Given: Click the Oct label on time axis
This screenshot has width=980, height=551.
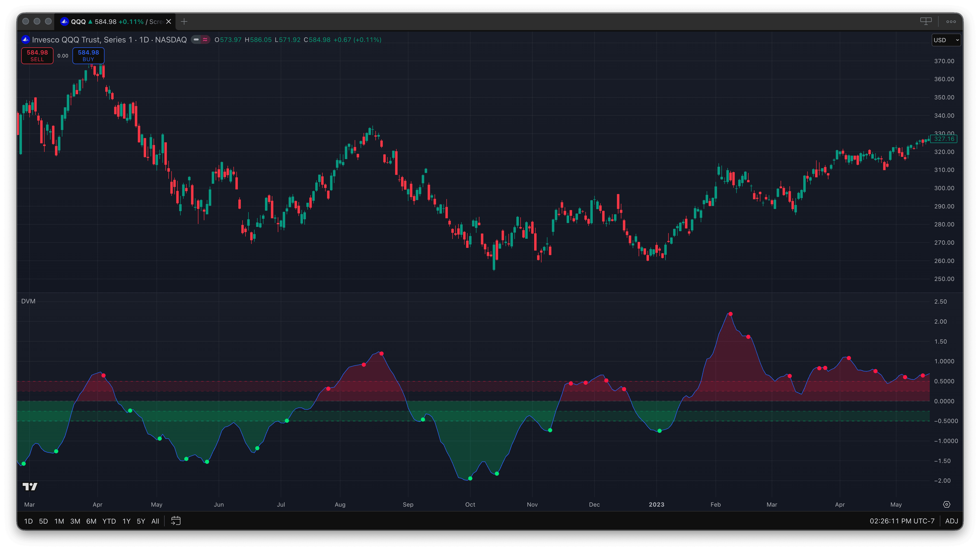Looking at the screenshot, I should [x=470, y=504].
